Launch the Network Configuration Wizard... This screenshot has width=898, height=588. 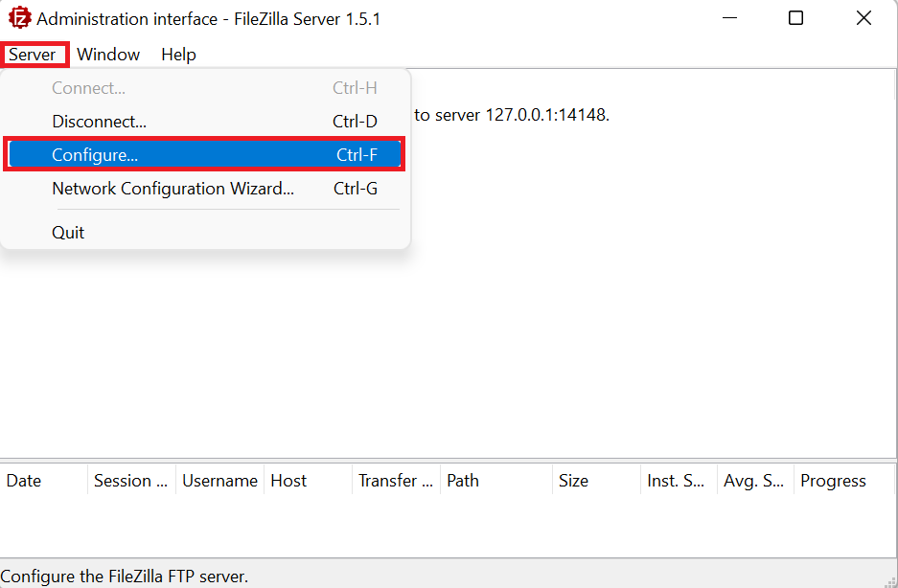205,189
